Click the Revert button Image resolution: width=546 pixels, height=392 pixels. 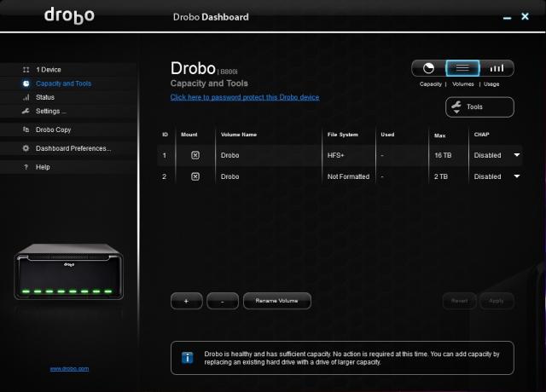[x=459, y=301]
